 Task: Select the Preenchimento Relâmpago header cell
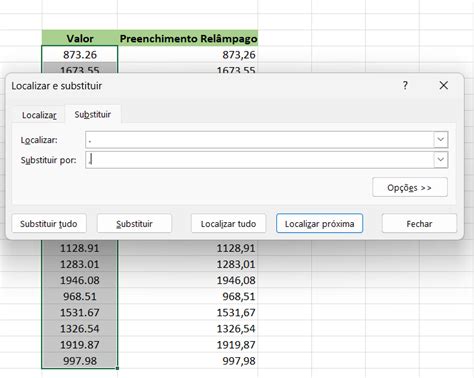tap(188, 38)
